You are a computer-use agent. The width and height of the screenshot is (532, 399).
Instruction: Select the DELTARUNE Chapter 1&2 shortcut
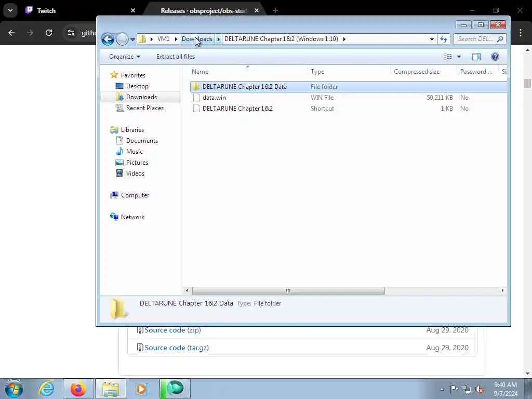click(237, 108)
